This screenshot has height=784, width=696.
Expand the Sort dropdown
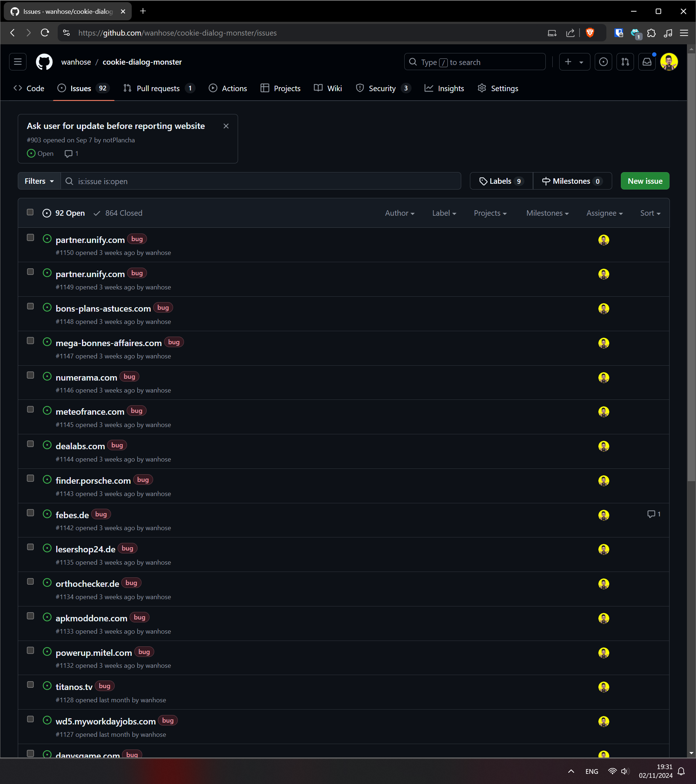pyautogui.click(x=650, y=213)
